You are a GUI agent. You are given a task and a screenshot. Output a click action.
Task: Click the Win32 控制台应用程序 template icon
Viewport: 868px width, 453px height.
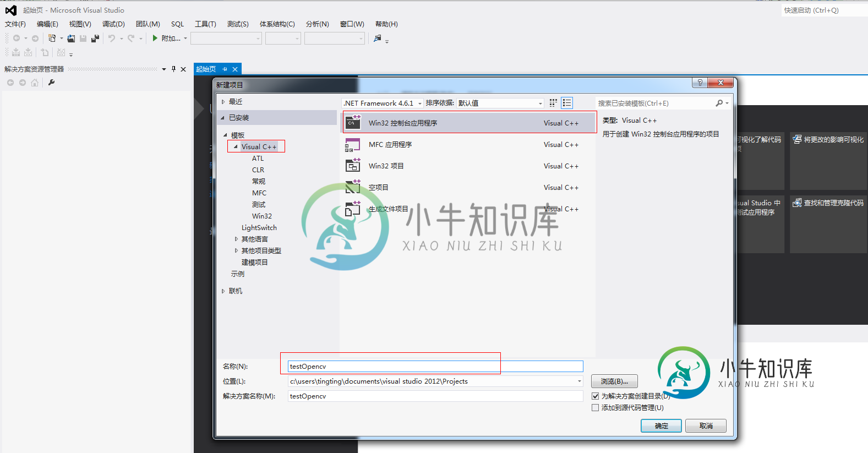tap(353, 122)
